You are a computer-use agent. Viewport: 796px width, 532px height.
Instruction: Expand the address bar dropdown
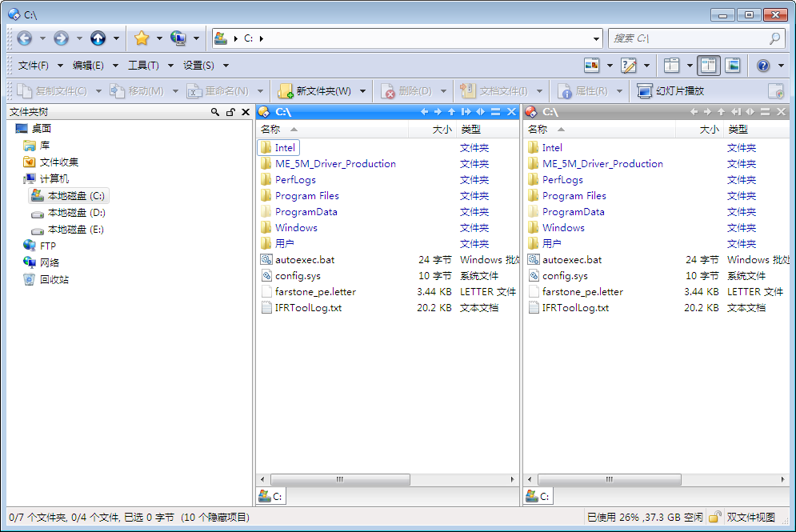pos(597,38)
